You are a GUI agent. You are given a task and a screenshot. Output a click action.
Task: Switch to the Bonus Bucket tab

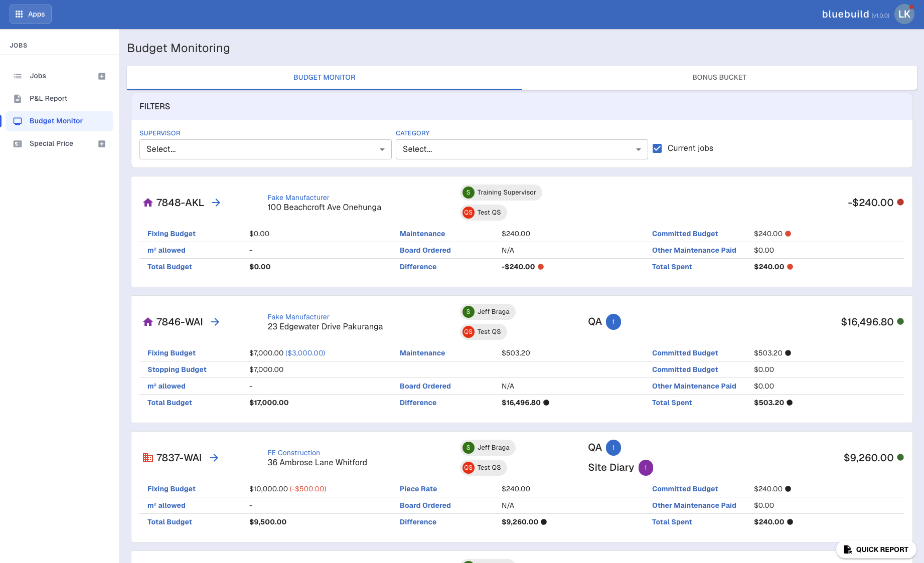coord(719,77)
